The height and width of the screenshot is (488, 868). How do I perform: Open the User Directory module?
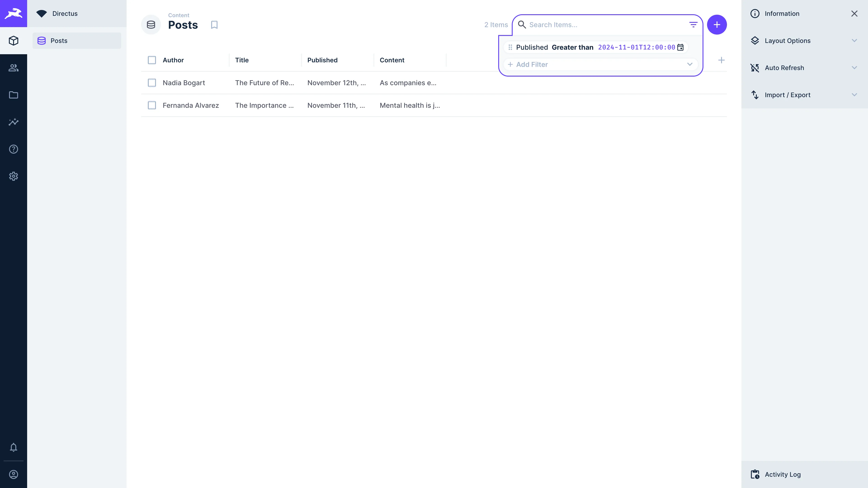click(x=14, y=68)
